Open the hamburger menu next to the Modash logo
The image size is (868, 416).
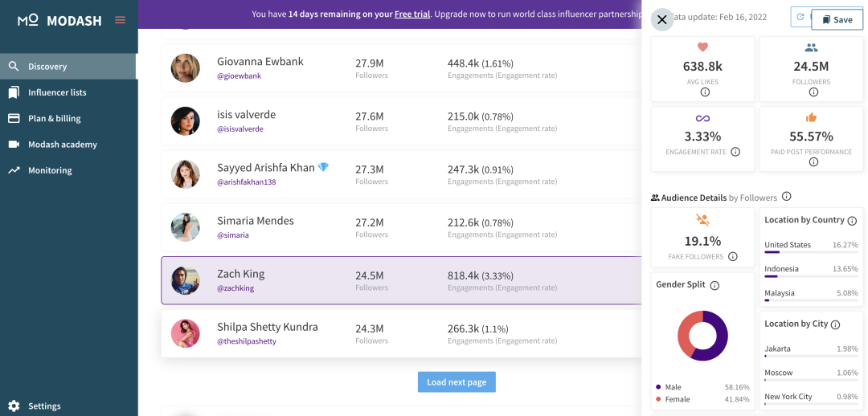[120, 20]
